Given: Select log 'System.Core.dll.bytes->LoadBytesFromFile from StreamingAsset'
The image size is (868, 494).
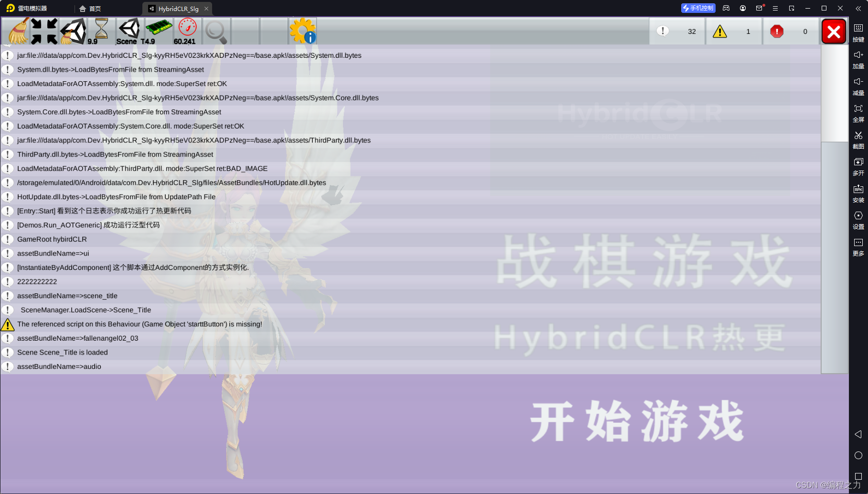Looking at the screenshot, I should click(x=410, y=112).
